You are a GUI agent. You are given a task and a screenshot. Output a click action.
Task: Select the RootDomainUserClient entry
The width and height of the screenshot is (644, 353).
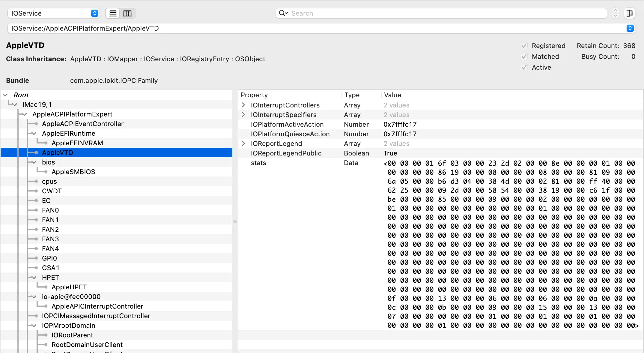[x=87, y=345]
